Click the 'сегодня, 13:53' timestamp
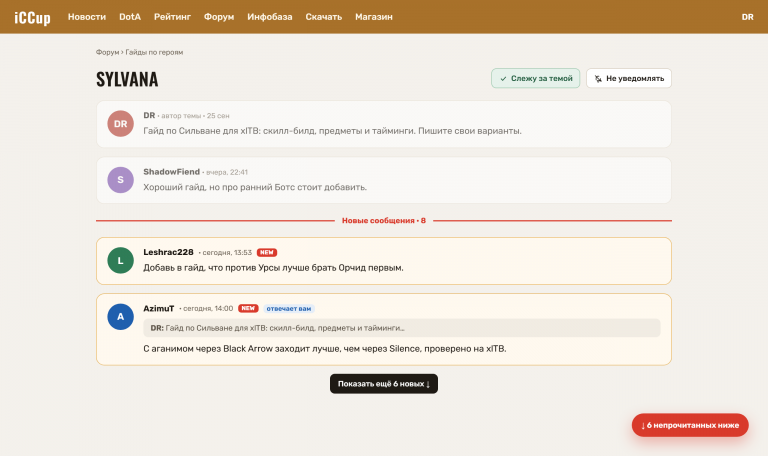The width and height of the screenshot is (768, 456). click(227, 253)
